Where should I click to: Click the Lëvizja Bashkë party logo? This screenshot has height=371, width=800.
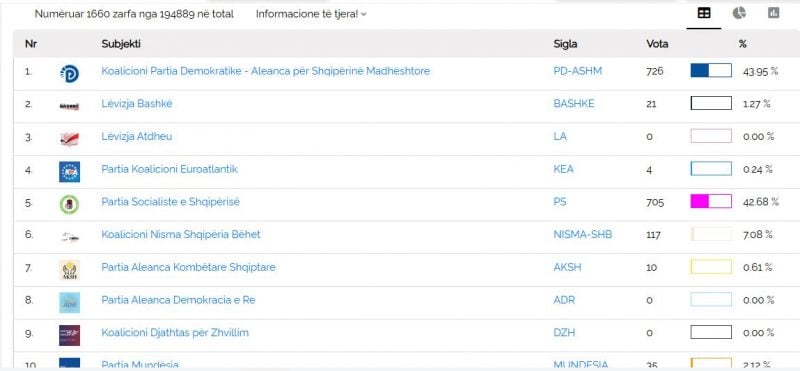coord(69,106)
